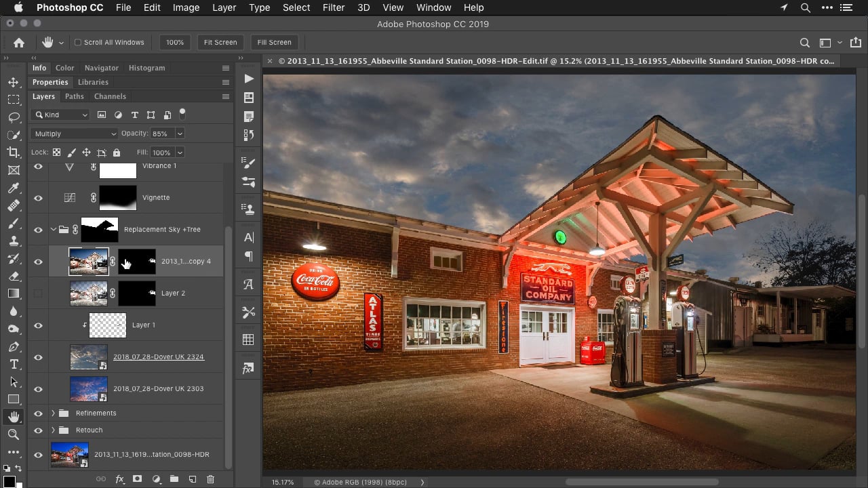Hide the Refinements group

pos(38,413)
